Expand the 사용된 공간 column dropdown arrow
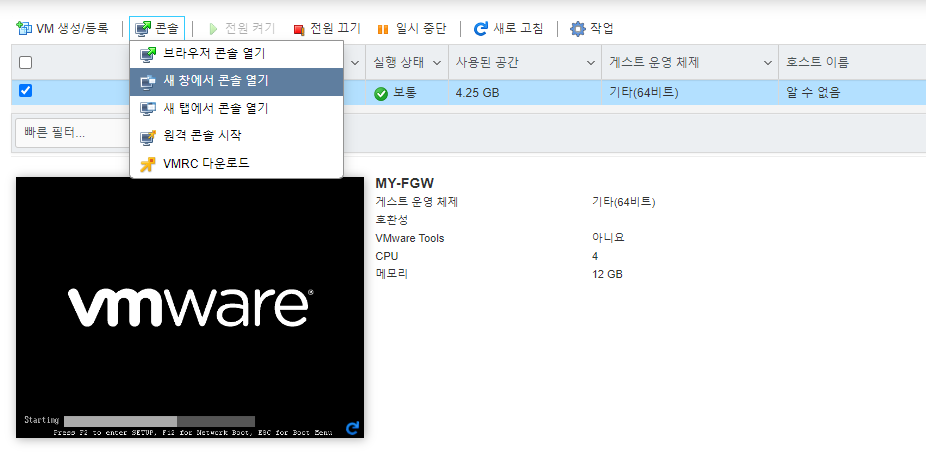926x462 pixels. tap(591, 63)
